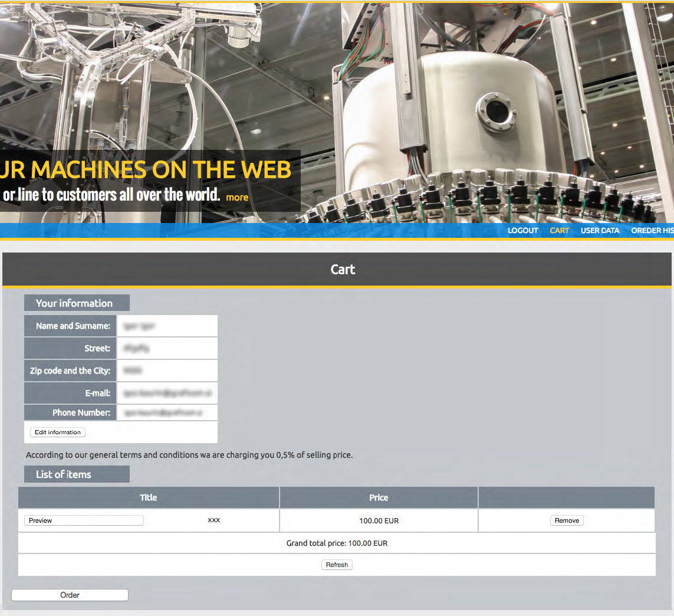Screen dimensions: 674x616
Task: Click the Title column header
Action: click(149, 497)
